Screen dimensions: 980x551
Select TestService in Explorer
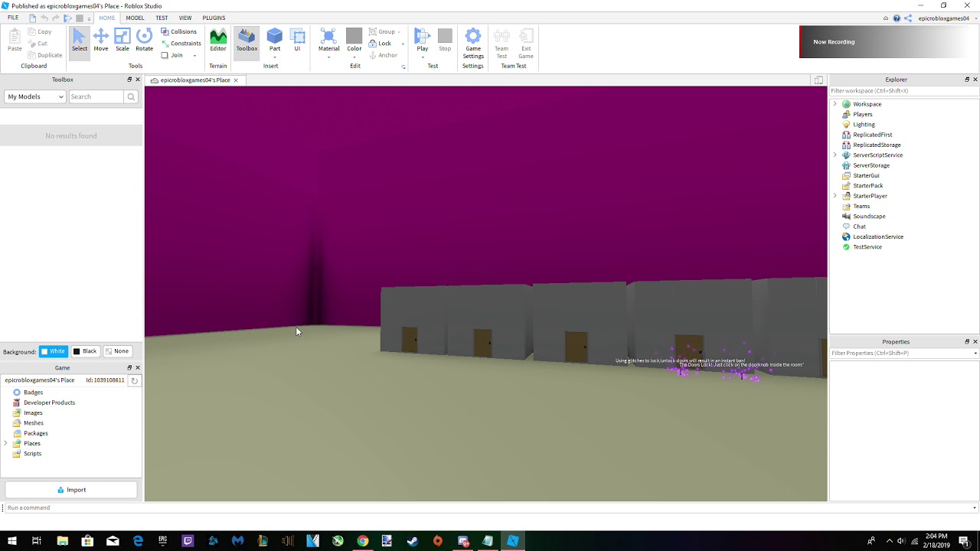click(x=867, y=246)
